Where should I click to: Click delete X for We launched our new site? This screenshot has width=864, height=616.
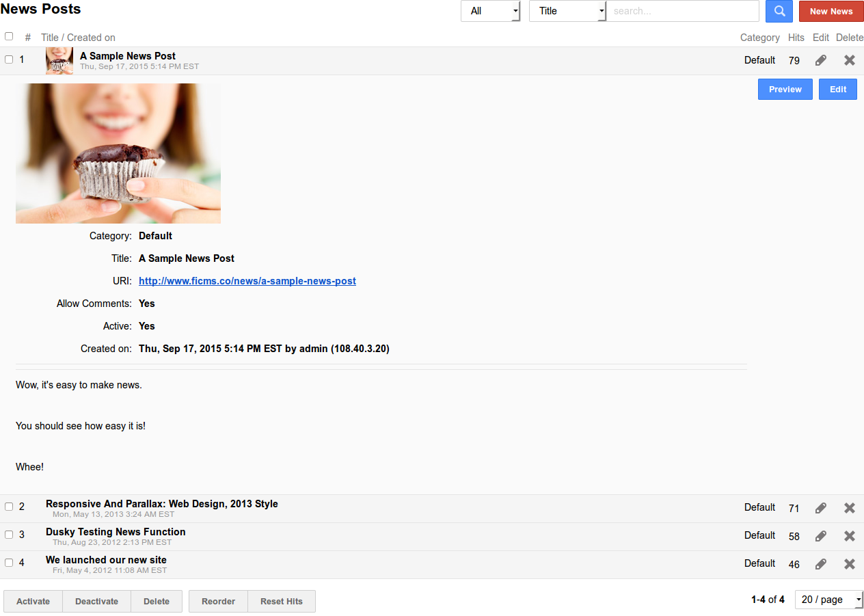(x=850, y=564)
